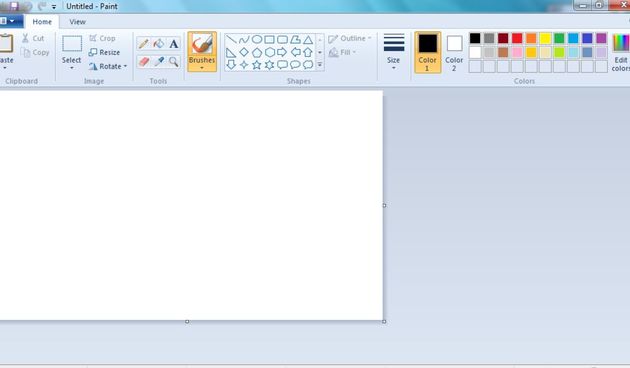Pick the Diamond shape

pyautogui.click(x=244, y=52)
